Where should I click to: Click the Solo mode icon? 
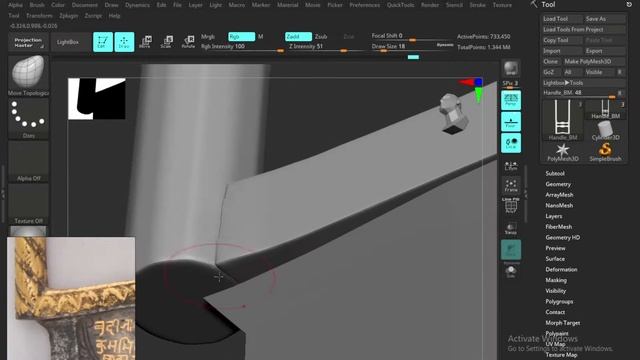[511, 272]
